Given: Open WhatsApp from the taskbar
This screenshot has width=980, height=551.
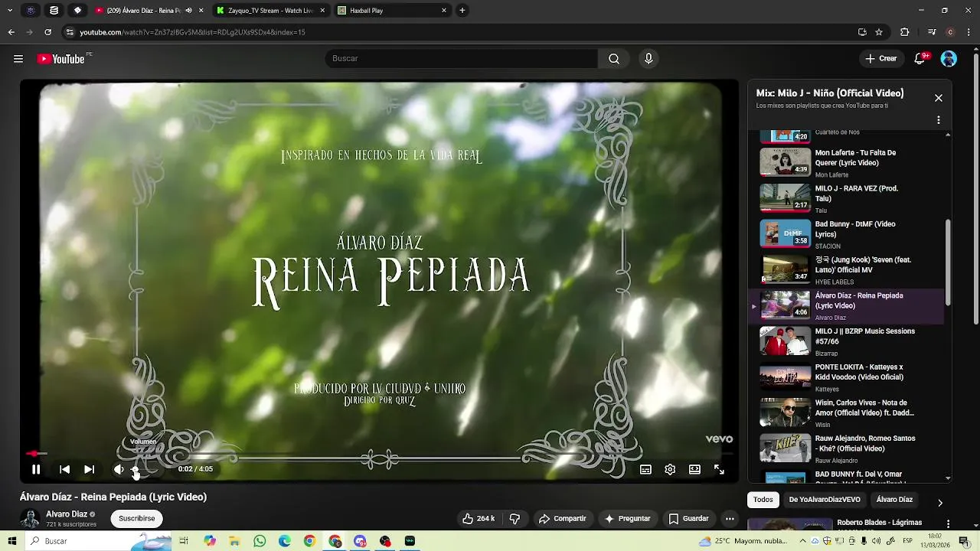Looking at the screenshot, I should [x=260, y=541].
